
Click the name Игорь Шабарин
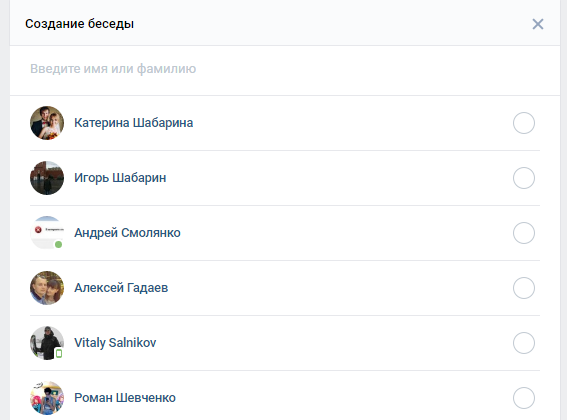(x=120, y=178)
